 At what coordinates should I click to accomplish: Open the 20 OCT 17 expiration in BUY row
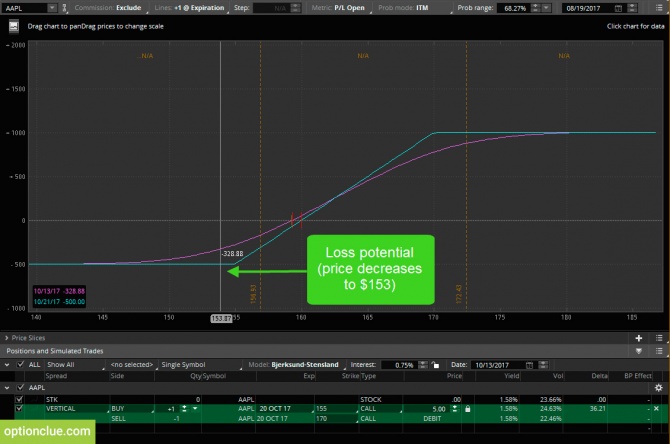tap(285, 409)
